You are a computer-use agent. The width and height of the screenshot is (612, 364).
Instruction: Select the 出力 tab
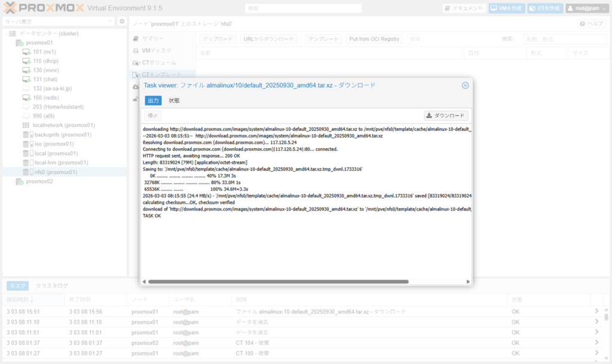coord(154,101)
